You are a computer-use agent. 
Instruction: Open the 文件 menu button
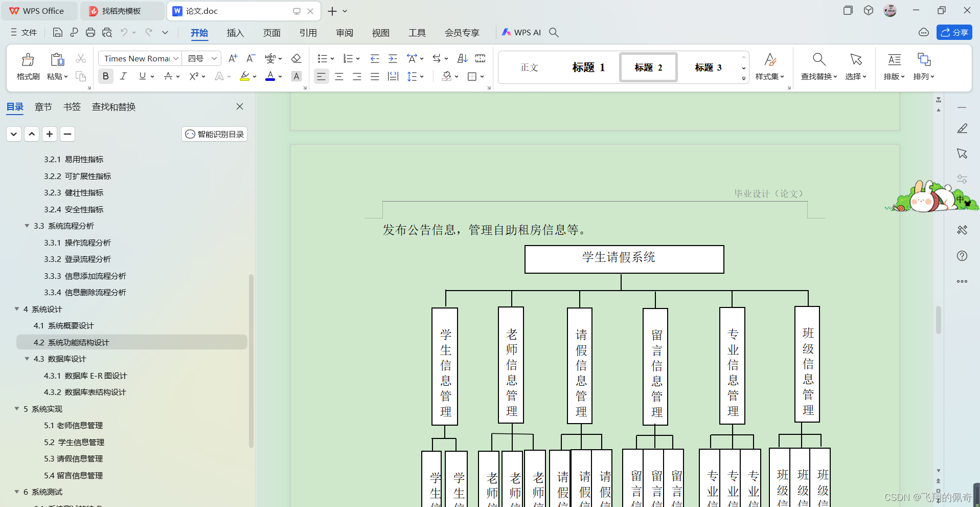(24, 33)
